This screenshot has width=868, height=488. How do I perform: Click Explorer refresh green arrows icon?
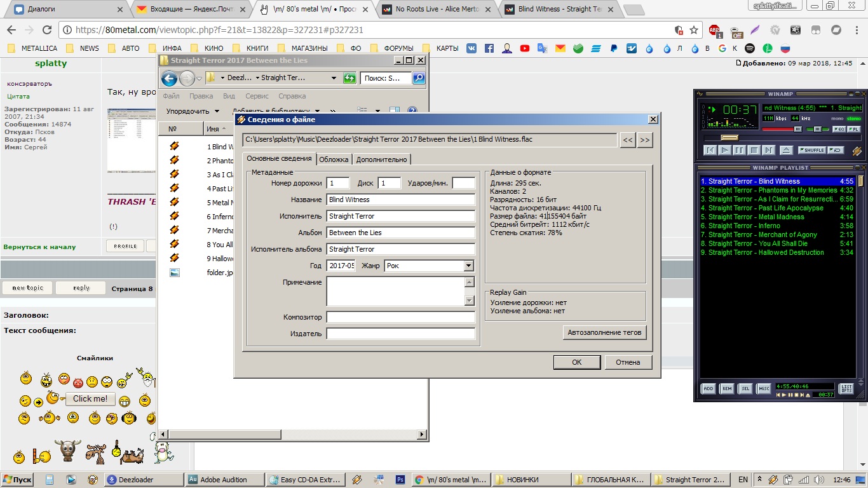pos(349,78)
